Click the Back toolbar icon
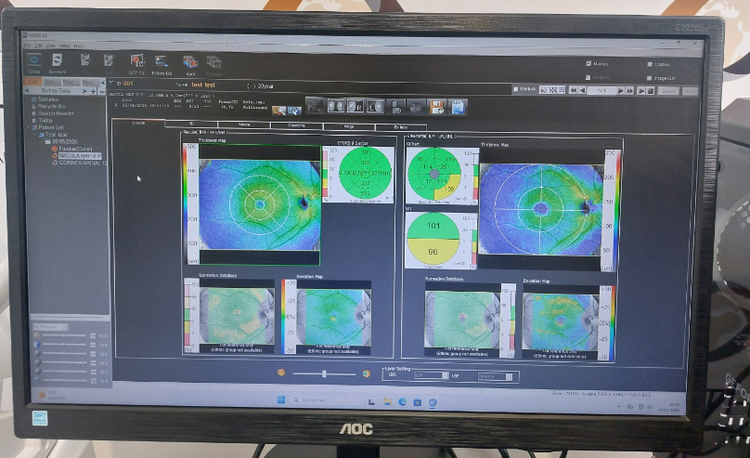 click(189, 64)
